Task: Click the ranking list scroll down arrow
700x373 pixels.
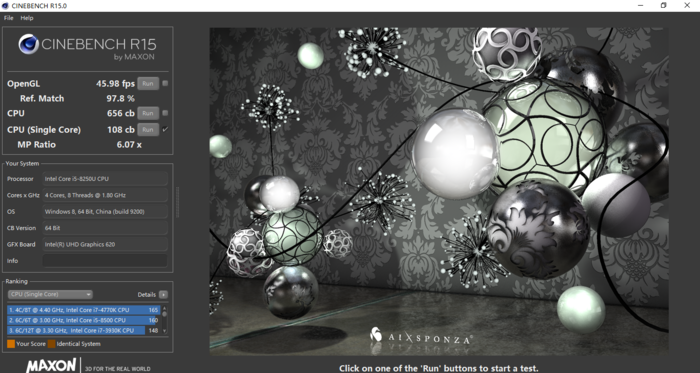Action: coord(165,331)
